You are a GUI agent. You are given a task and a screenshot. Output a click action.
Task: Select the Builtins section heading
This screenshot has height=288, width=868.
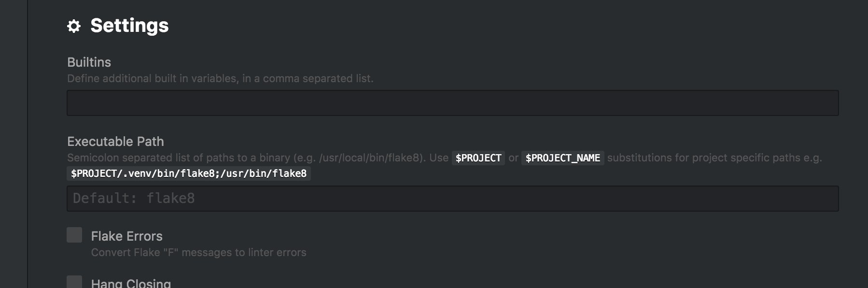pos(89,62)
